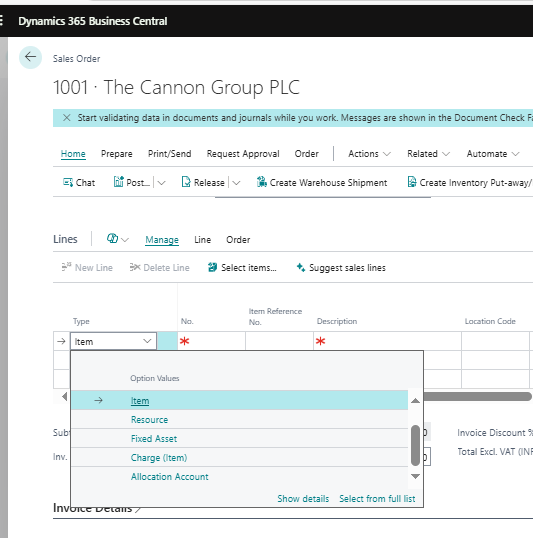Click the Description field in first line

pos(387,341)
